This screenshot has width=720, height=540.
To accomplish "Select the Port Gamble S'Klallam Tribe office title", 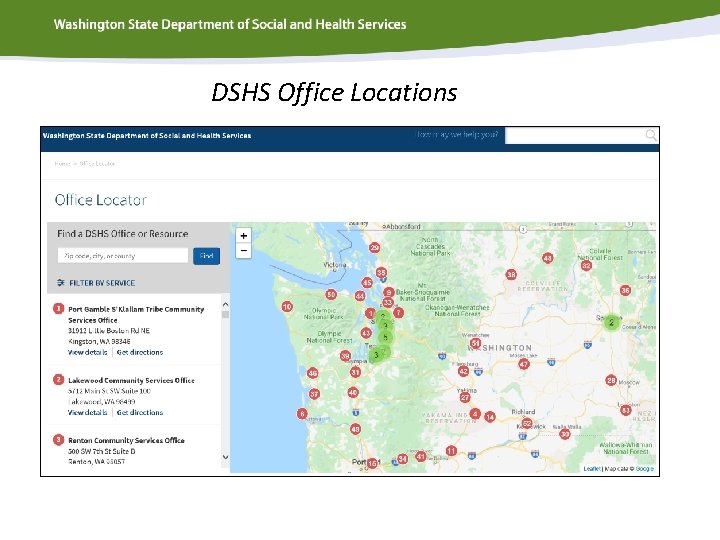I will click(136, 315).
